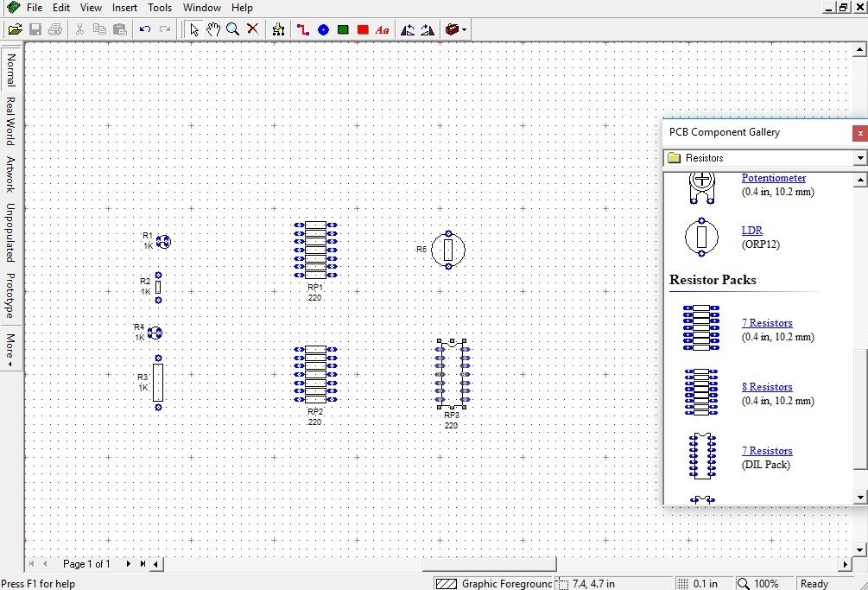Click the 7 Resistors DIL Pack link
The height and width of the screenshot is (590, 868).
click(767, 451)
